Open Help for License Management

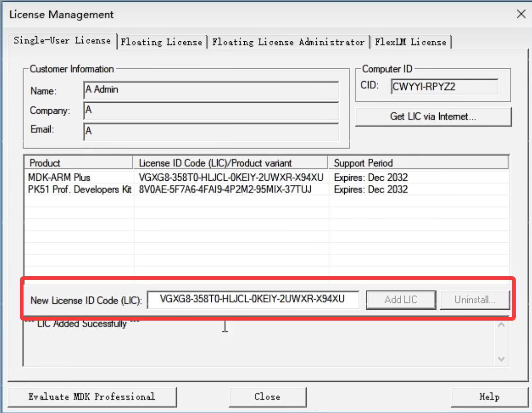tap(489, 397)
